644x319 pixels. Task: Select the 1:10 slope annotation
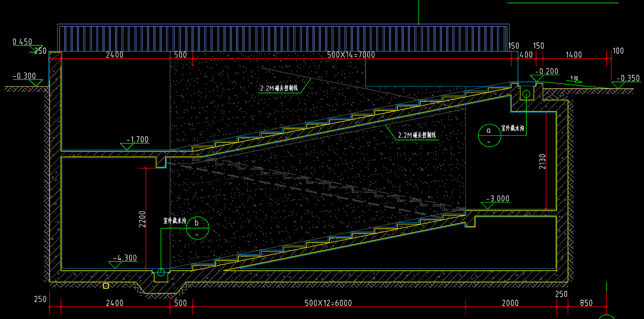[574, 78]
